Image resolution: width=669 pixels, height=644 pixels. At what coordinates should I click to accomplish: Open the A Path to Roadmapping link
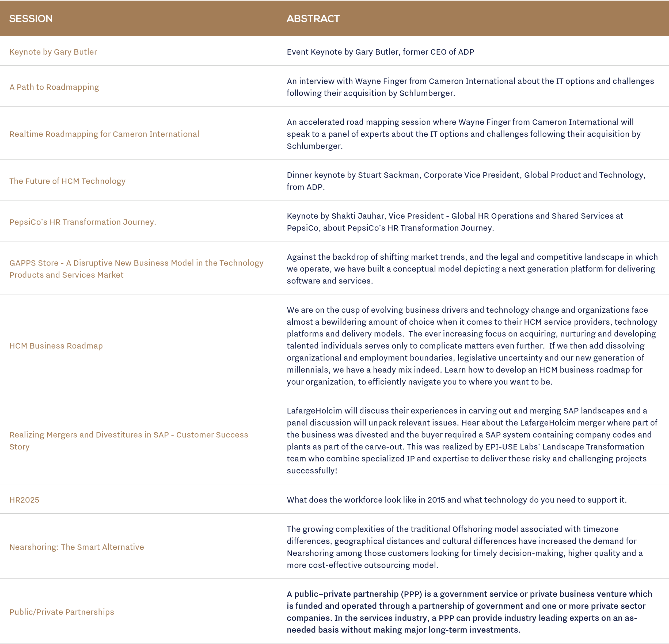pos(54,87)
